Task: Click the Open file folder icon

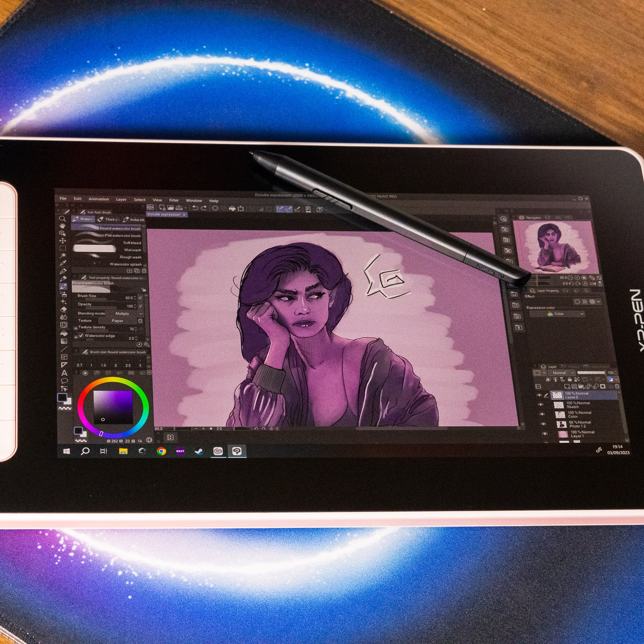Action: [x=171, y=208]
